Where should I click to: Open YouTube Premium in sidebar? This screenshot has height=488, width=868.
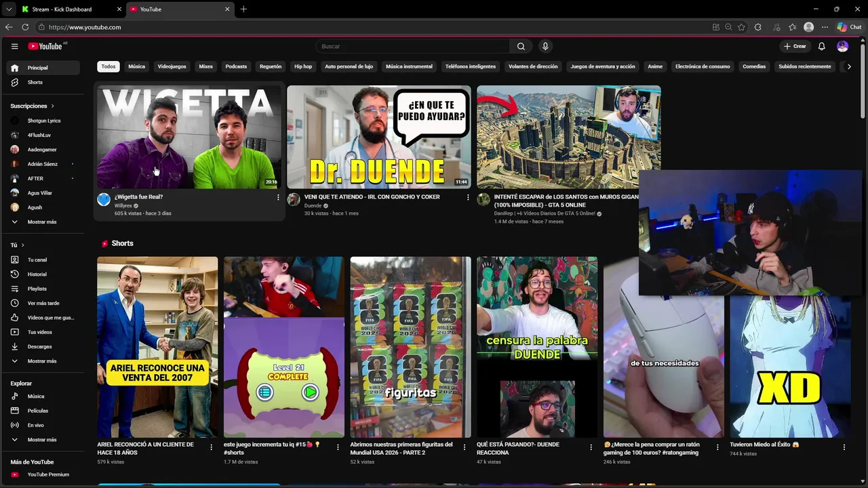tap(43, 474)
